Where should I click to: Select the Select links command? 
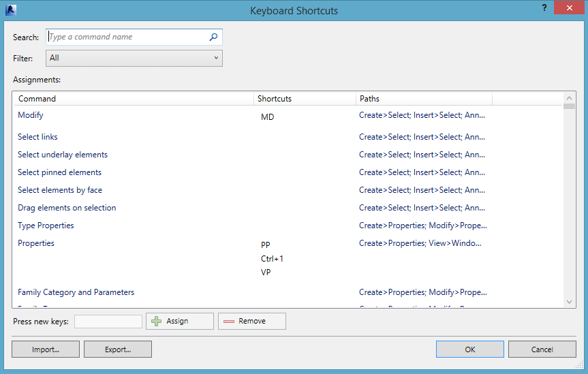tap(37, 137)
